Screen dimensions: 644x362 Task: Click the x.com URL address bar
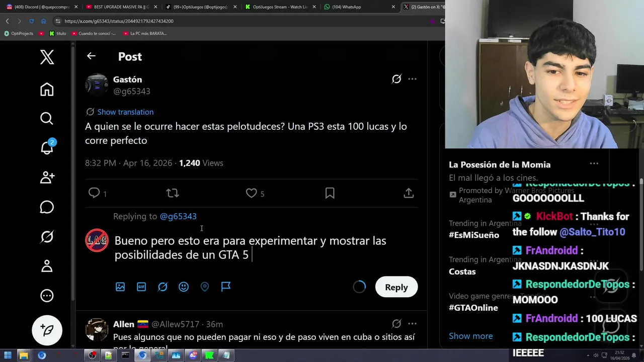tap(242, 21)
